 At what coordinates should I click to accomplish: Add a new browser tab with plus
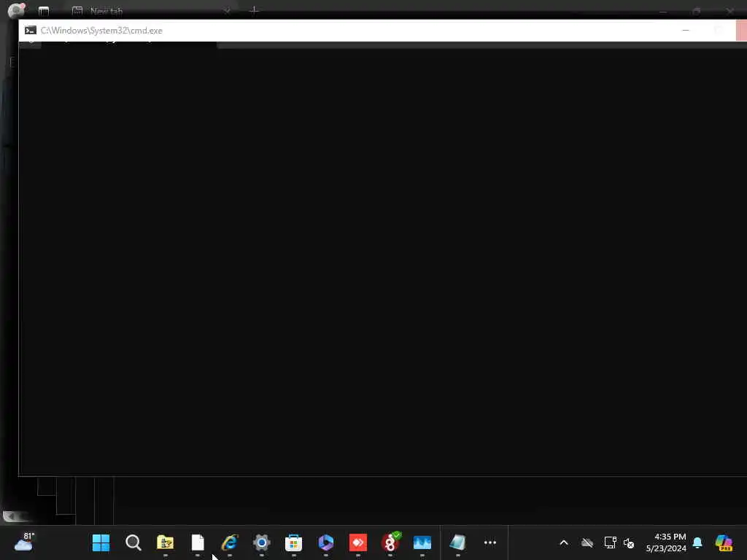(x=254, y=10)
